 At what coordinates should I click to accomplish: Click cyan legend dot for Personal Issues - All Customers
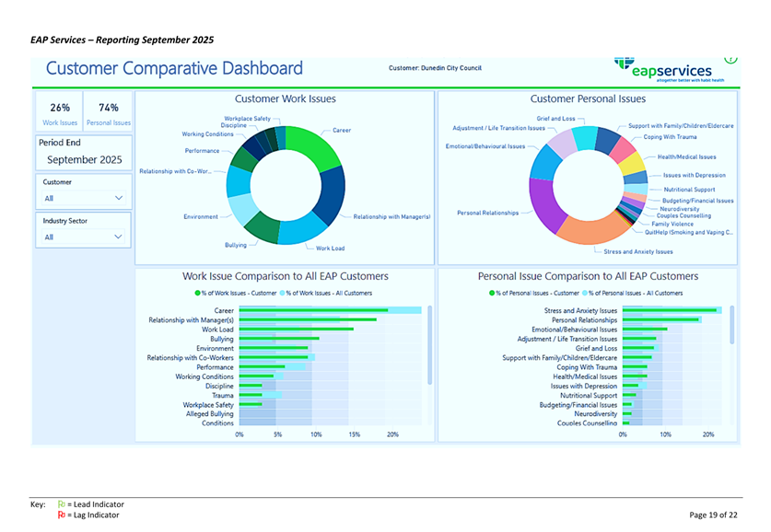pyautogui.click(x=585, y=293)
